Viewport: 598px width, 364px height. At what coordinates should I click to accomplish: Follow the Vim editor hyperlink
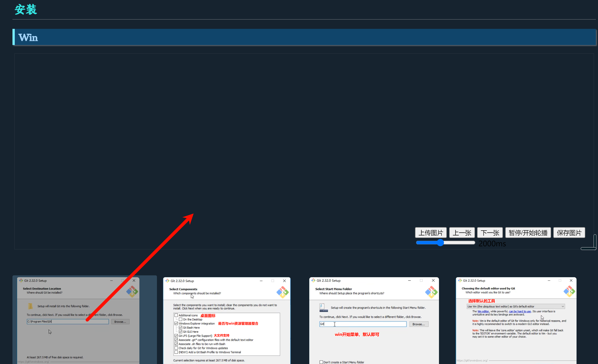(483, 311)
